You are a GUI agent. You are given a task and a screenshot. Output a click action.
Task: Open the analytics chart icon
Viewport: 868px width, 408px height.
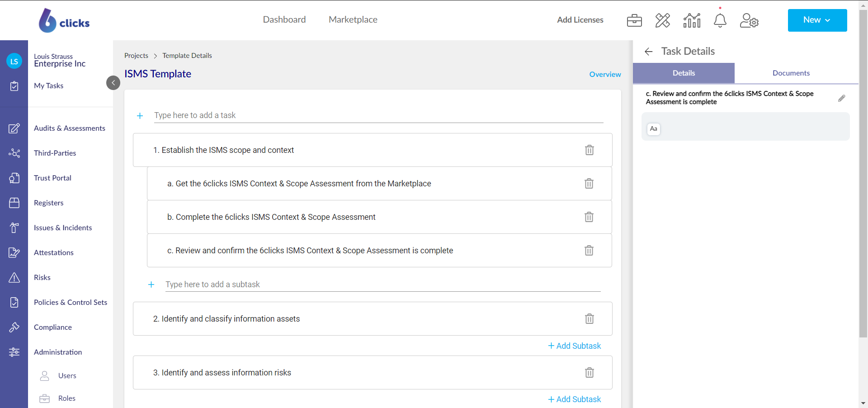pos(692,20)
